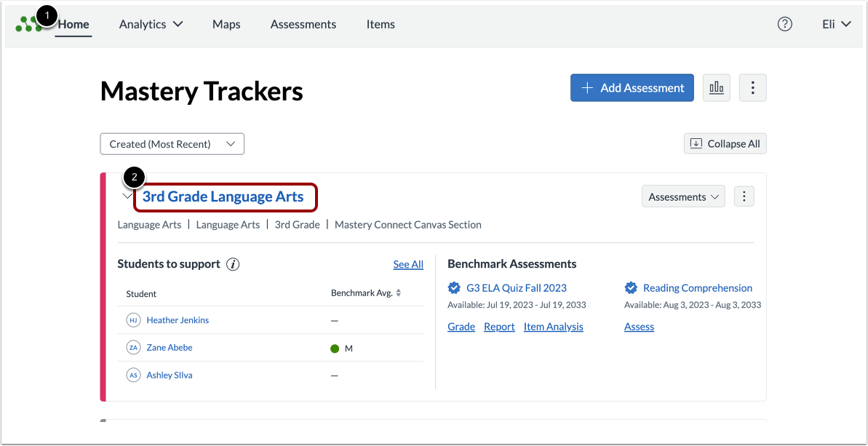Open the 3rd Grade tracker options kebab menu

pyautogui.click(x=744, y=196)
